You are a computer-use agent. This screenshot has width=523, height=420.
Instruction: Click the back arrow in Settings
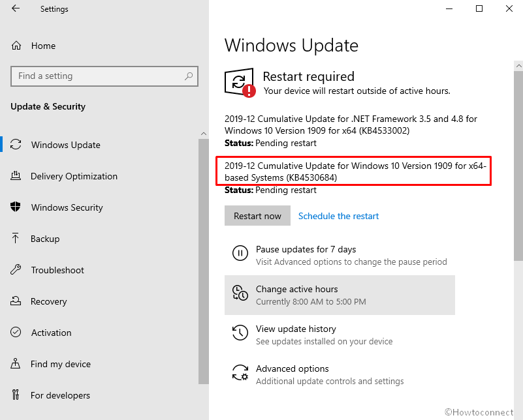click(15, 8)
